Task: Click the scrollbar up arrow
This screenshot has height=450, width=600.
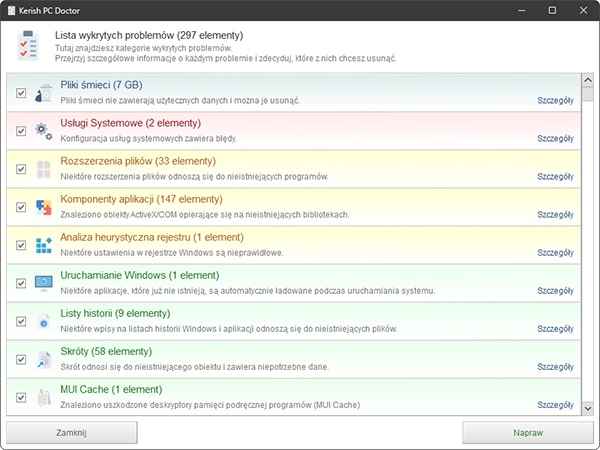Action: click(588, 80)
